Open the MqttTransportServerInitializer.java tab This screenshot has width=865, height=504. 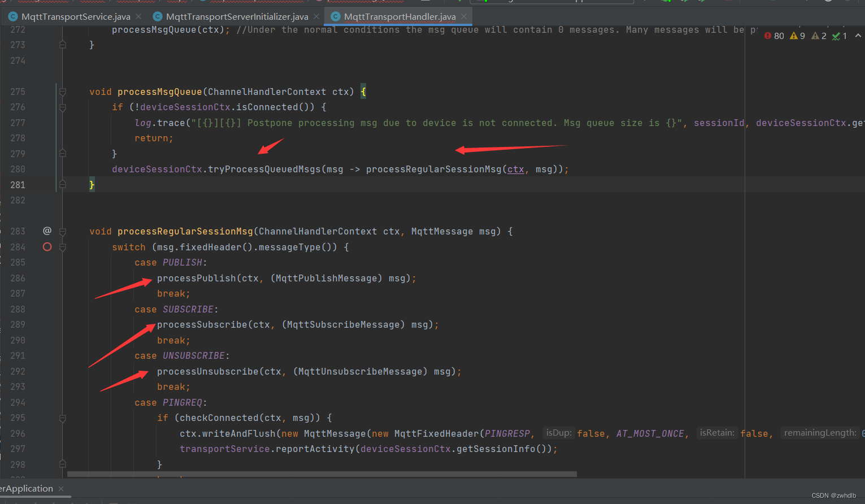pyautogui.click(x=237, y=17)
